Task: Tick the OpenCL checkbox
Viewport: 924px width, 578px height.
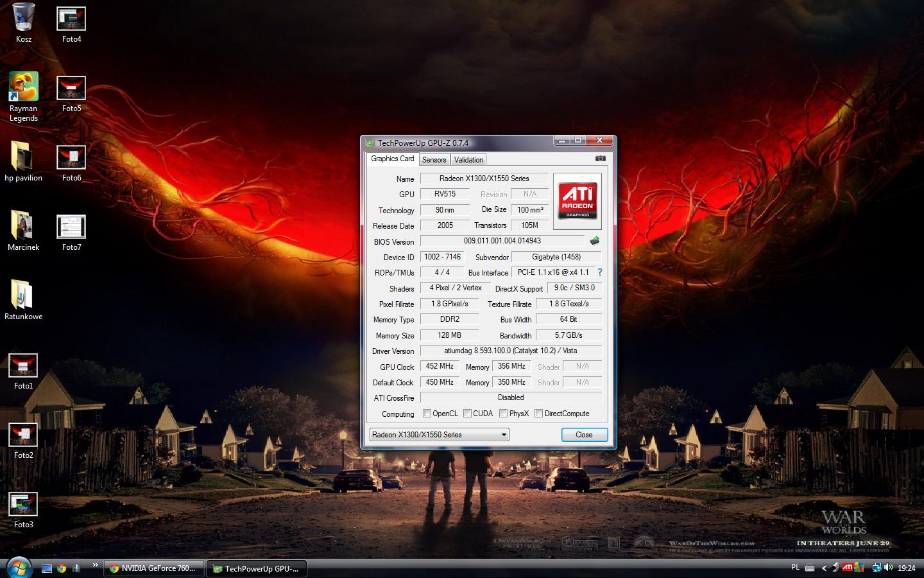Action: [427, 414]
